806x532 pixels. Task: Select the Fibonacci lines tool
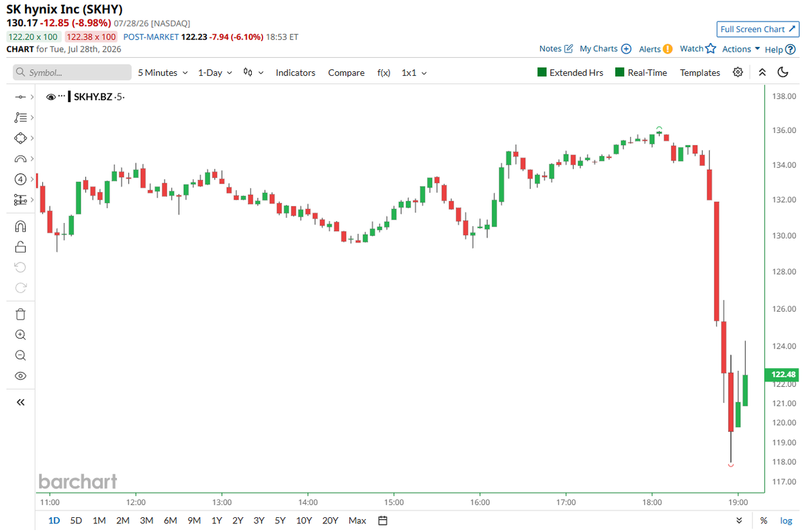click(x=20, y=118)
